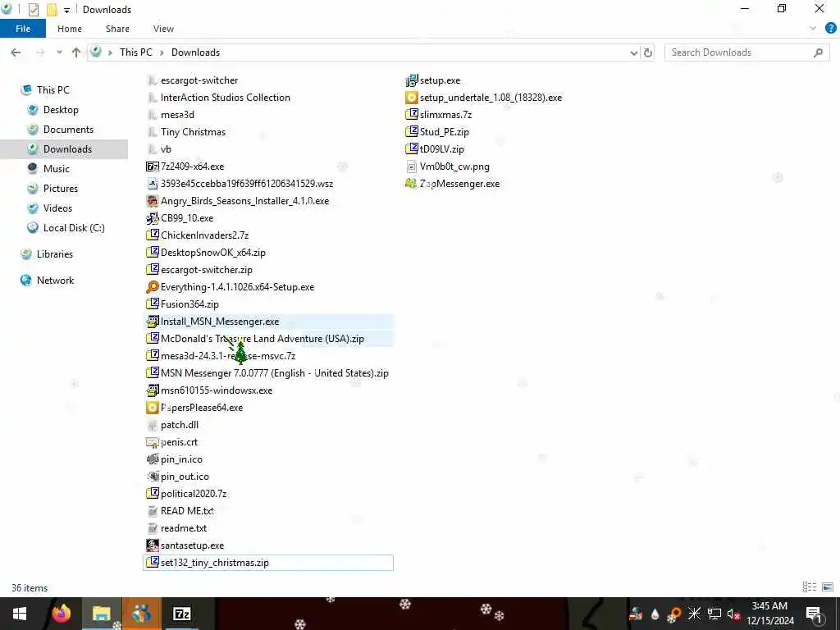Select Angry_Birds_Seasons_Installer_4.1.0.exe icon

[x=153, y=201]
